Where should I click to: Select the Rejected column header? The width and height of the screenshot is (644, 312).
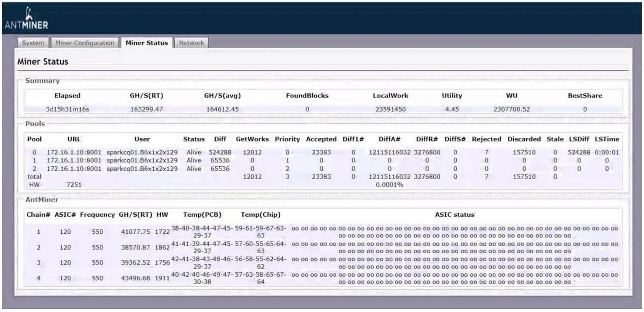point(487,139)
